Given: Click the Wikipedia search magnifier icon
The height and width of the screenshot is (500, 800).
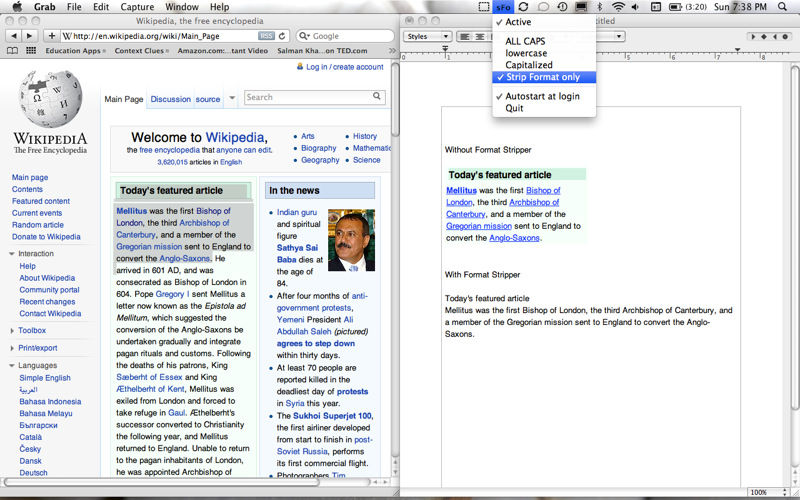Looking at the screenshot, I should click(x=377, y=96).
